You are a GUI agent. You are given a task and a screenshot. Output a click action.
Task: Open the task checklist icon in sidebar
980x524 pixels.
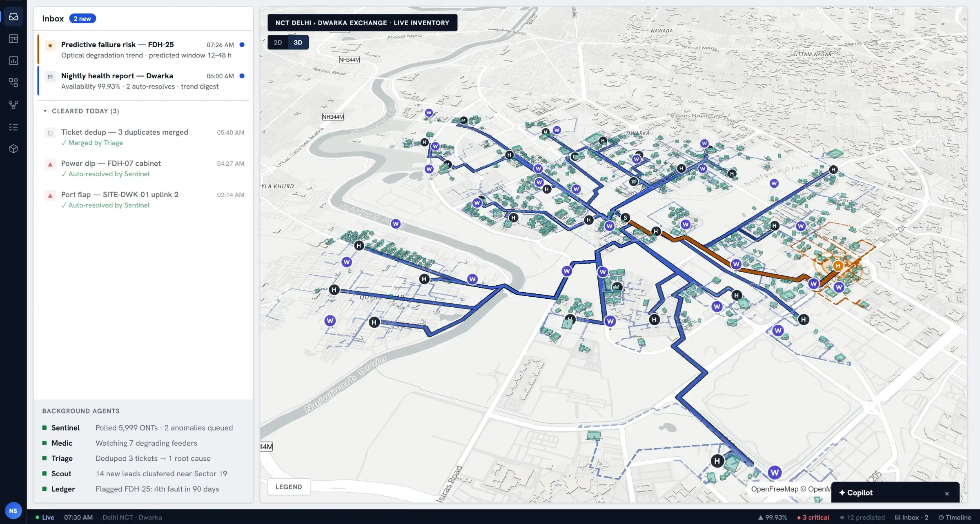coord(13,127)
